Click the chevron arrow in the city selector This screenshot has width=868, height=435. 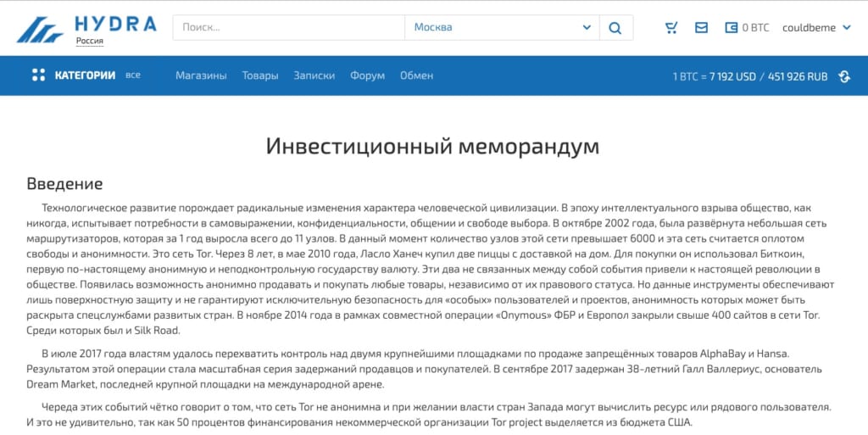(587, 27)
